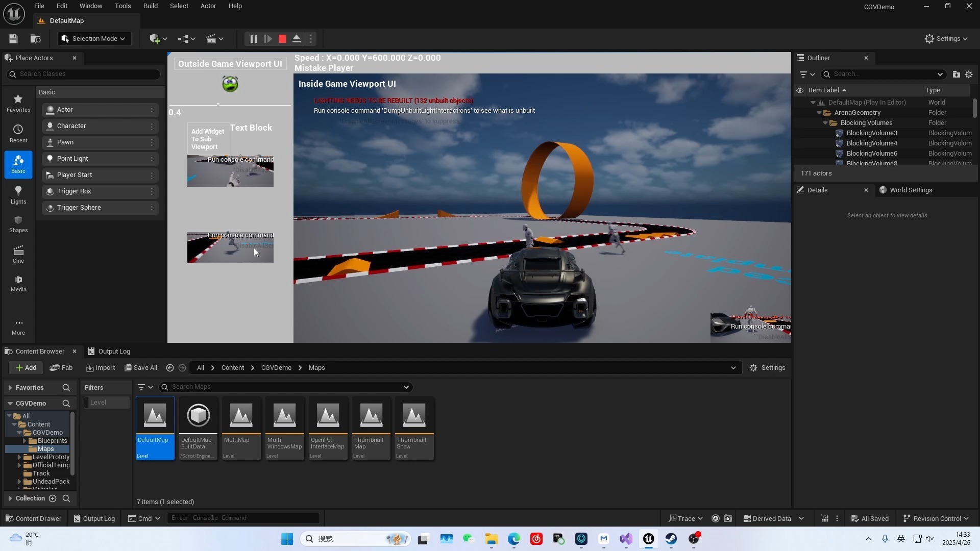
Task: Open the Cine category in sidebar
Action: pyautogui.click(x=18, y=254)
